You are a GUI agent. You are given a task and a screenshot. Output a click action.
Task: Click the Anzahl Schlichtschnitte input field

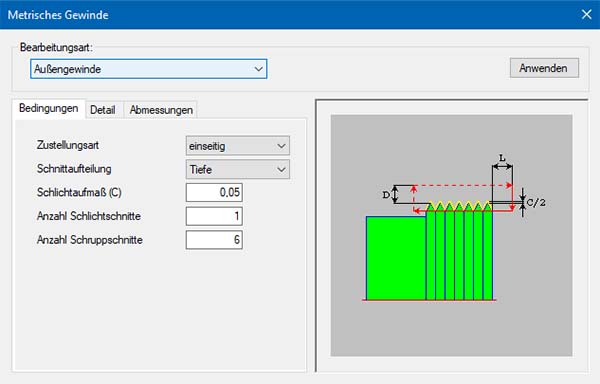coord(214,216)
